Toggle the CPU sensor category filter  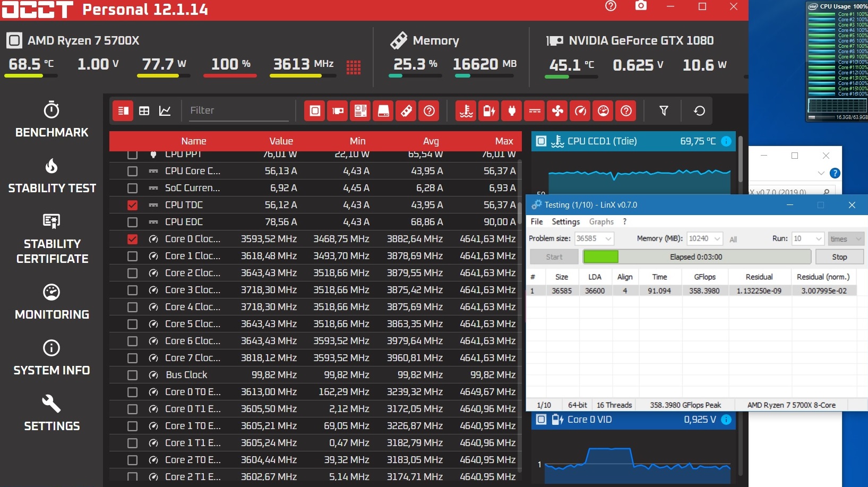315,110
